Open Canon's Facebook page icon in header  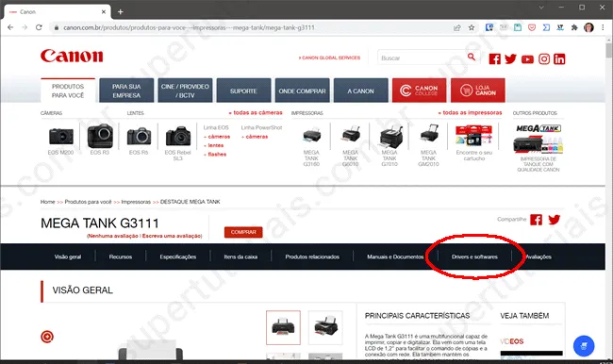coord(494,58)
